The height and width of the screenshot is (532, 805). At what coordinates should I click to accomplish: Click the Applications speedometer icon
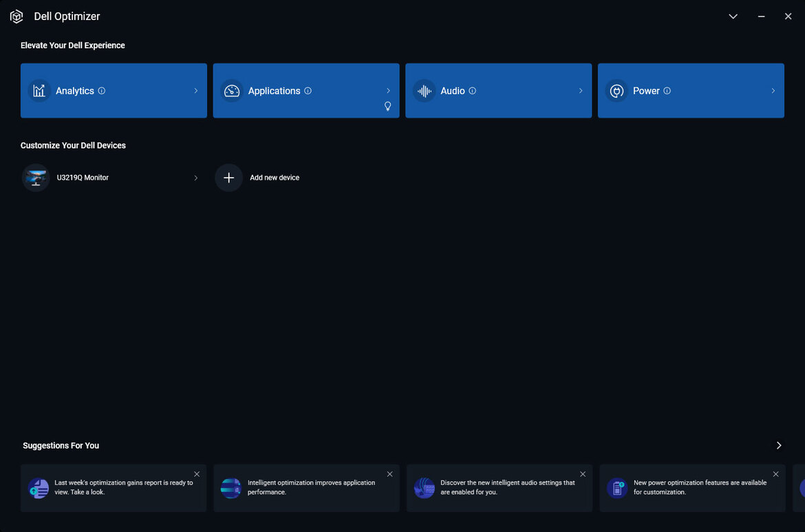click(x=232, y=91)
